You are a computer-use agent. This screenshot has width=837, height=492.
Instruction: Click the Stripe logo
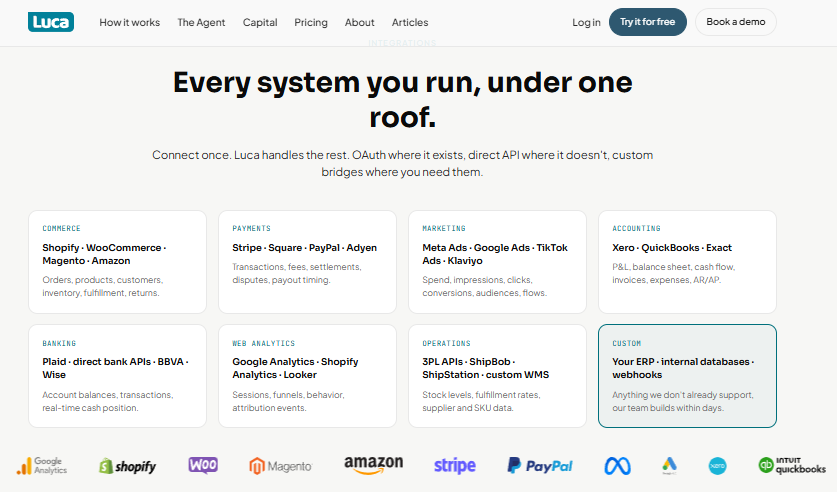455,465
